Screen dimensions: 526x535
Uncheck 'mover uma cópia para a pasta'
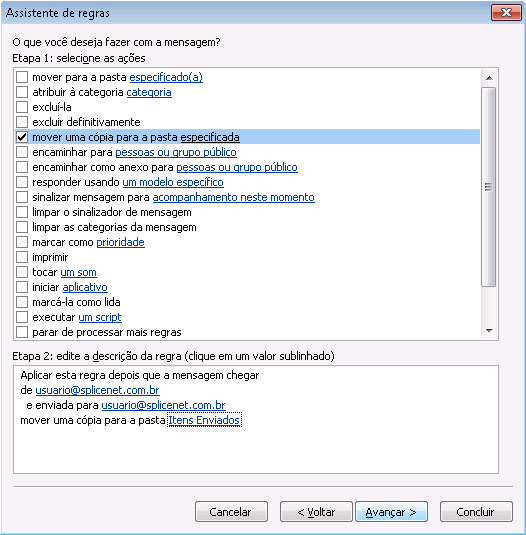[22, 137]
